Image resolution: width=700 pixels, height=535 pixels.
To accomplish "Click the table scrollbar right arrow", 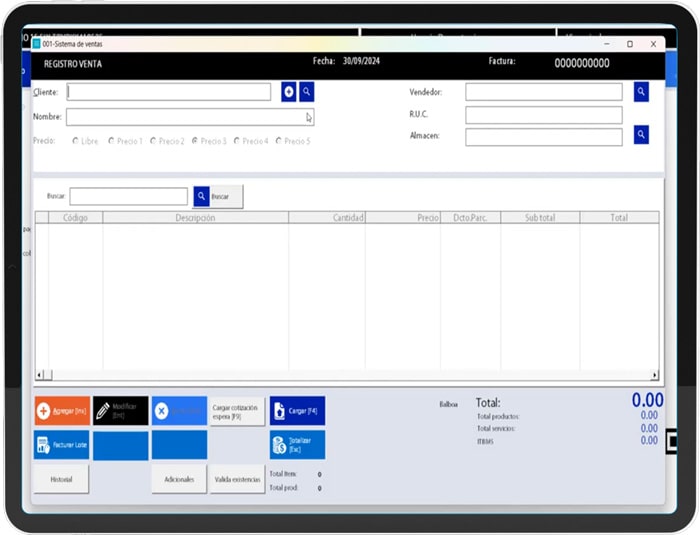I will coord(654,375).
